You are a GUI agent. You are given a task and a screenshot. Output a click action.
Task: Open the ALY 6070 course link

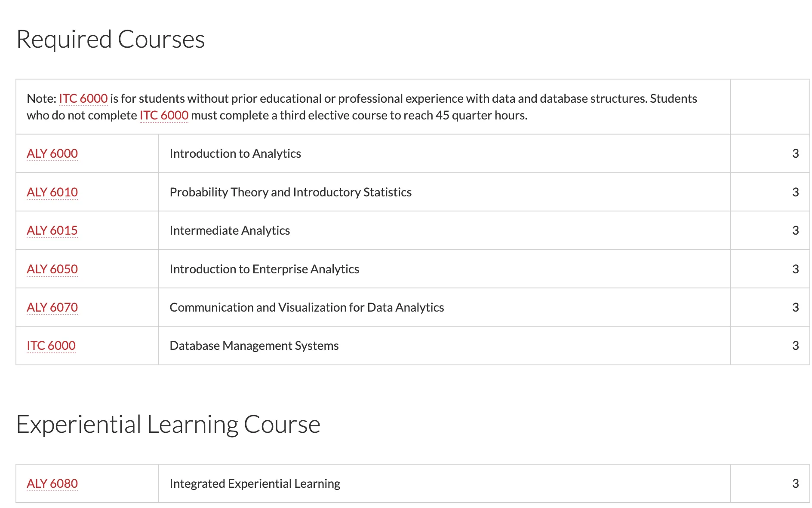pyautogui.click(x=52, y=307)
